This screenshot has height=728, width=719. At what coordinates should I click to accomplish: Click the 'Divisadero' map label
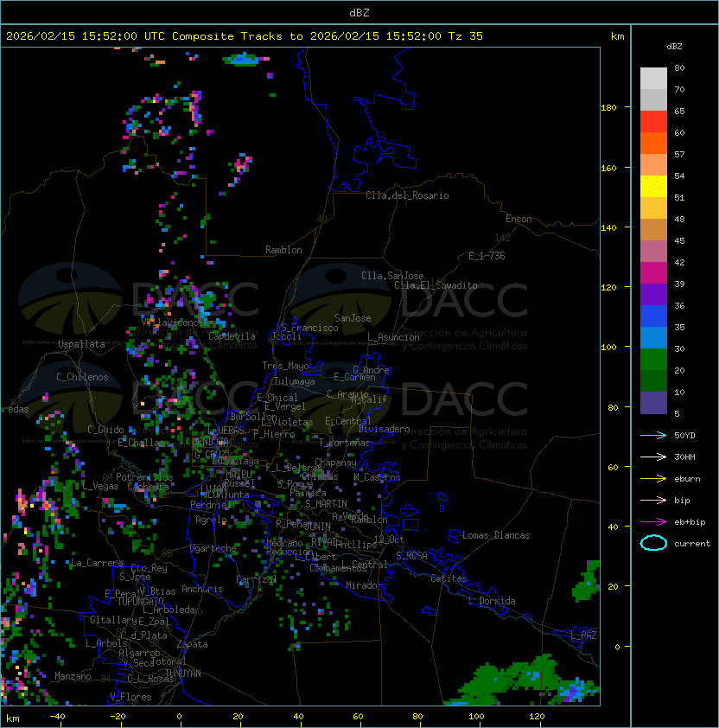(384, 429)
